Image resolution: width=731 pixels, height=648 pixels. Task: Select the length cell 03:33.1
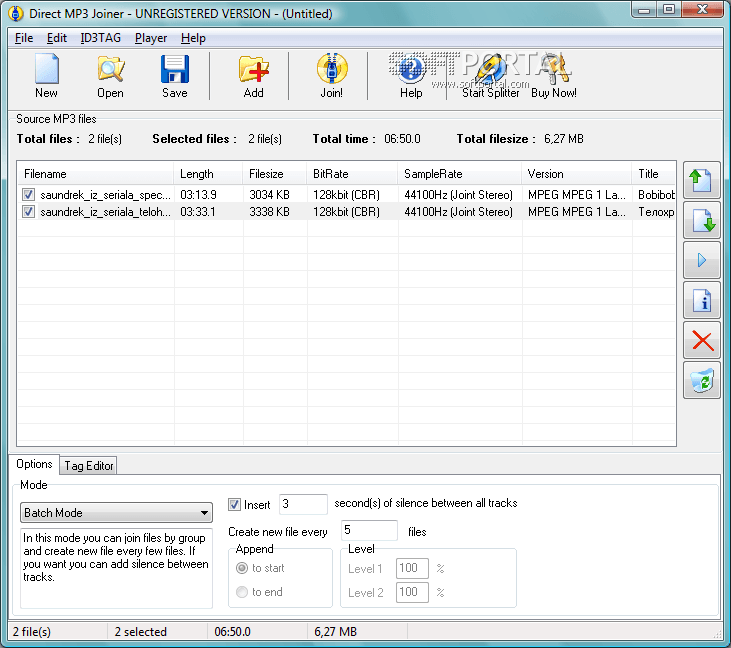pyautogui.click(x=198, y=212)
